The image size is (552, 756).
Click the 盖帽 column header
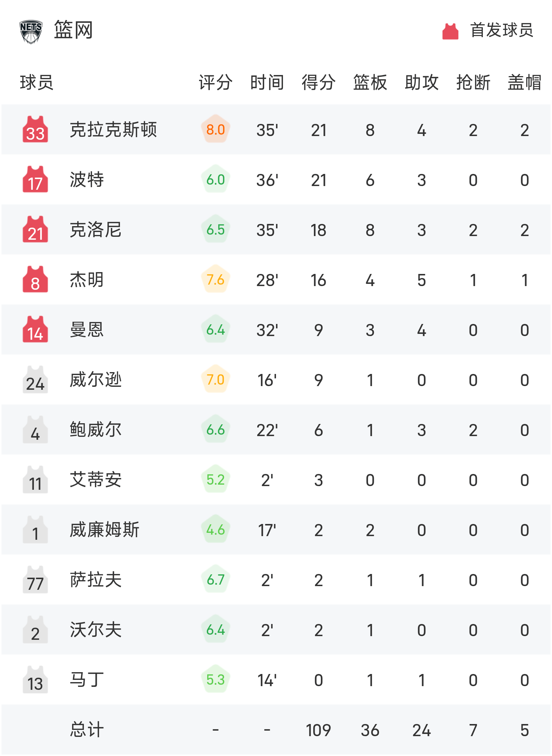click(x=524, y=82)
